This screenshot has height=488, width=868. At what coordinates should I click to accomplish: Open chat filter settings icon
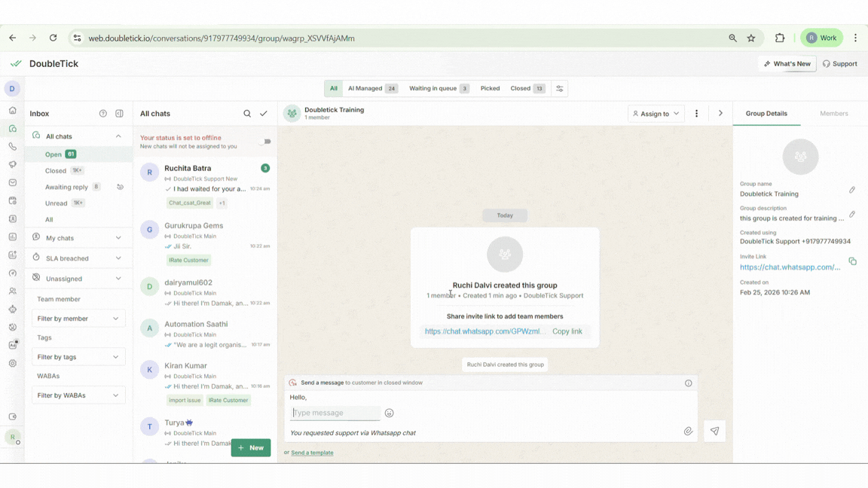point(559,89)
